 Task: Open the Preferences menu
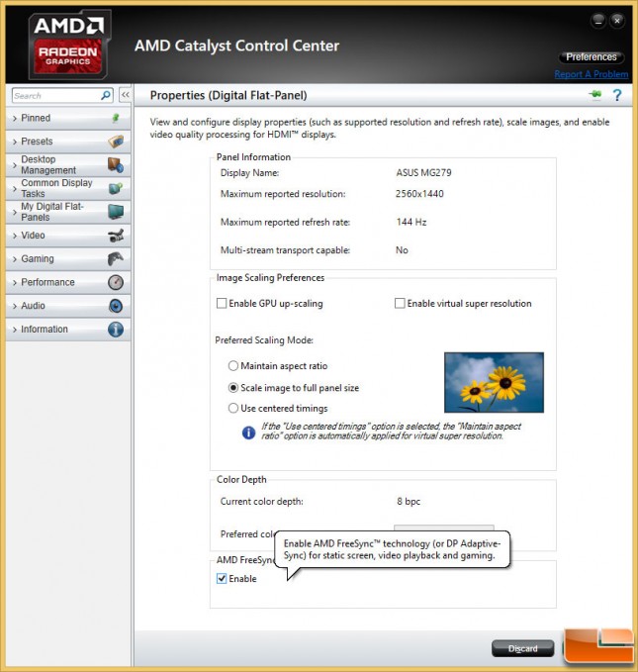[x=592, y=57]
